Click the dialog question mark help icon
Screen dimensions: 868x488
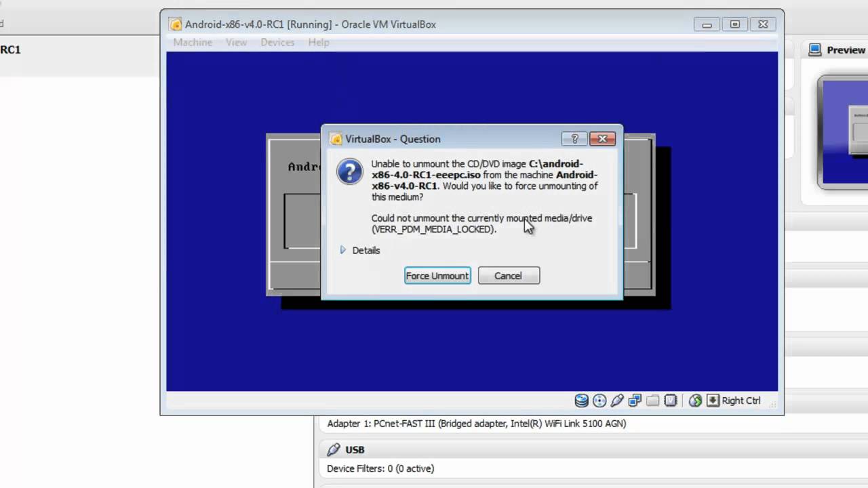click(x=574, y=139)
